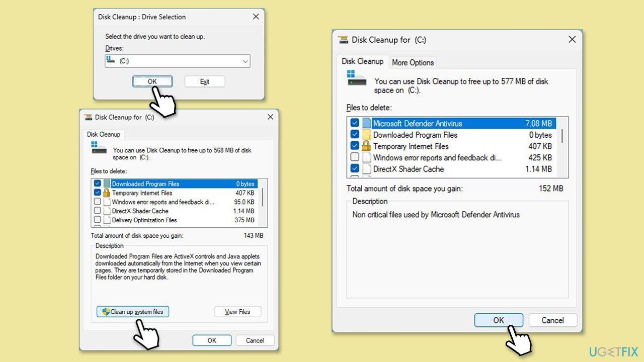Click the DirectX Shader Cache file icon in right dialog
644x362 pixels.
366,169
